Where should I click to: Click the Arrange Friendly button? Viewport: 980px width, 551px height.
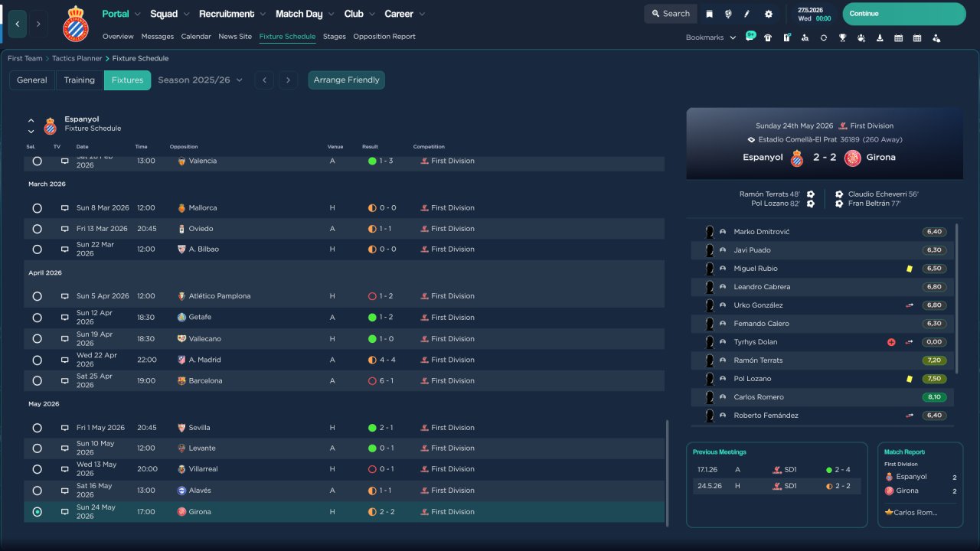pos(347,80)
